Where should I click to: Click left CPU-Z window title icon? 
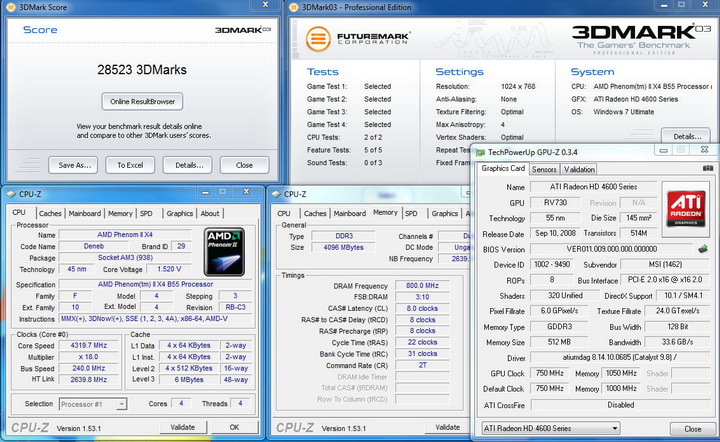pos(11,194)
